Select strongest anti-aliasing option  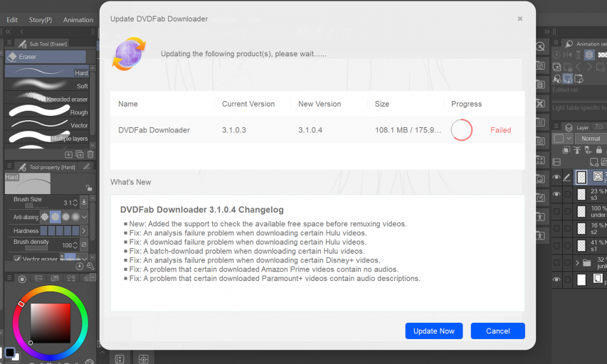point(75,217)
